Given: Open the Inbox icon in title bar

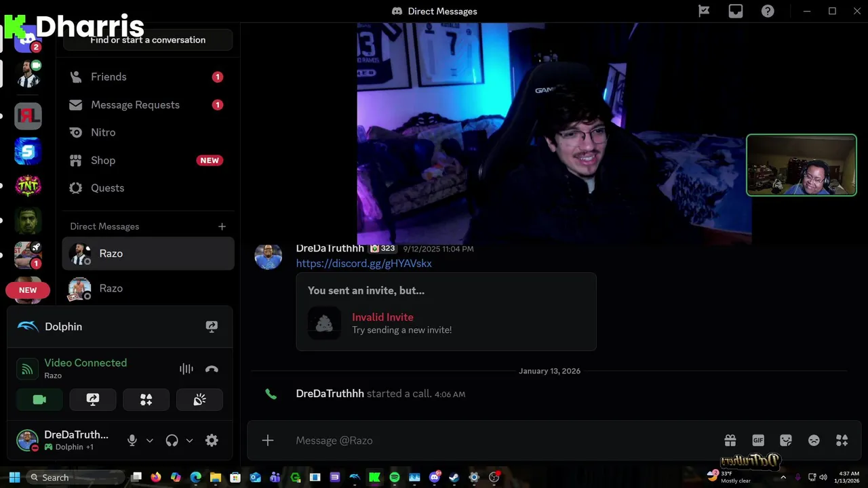Looking at the screenshot, I should coord(736,11).
